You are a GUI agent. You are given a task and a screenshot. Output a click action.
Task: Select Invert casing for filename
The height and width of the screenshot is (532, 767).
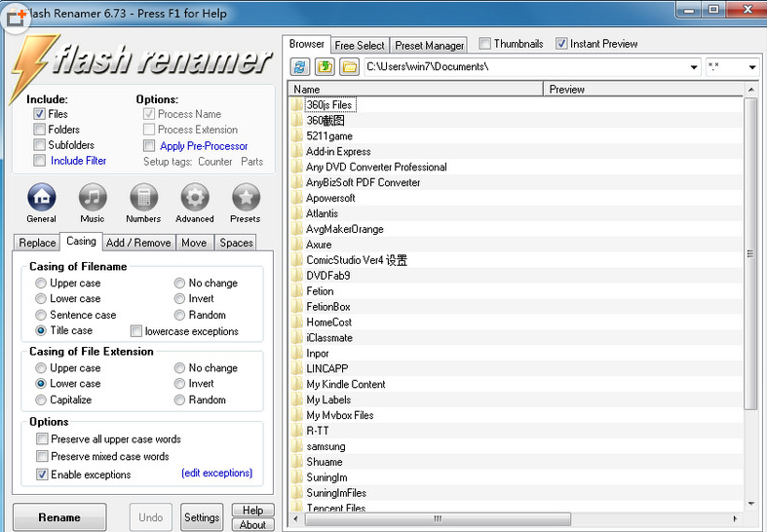tap(179, 299)
